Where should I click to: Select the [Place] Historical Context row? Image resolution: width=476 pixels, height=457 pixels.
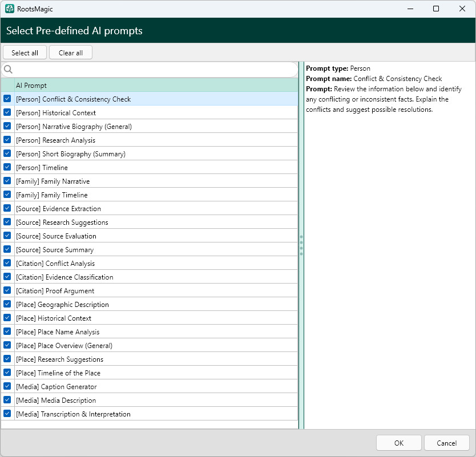[x=150, y=318]
